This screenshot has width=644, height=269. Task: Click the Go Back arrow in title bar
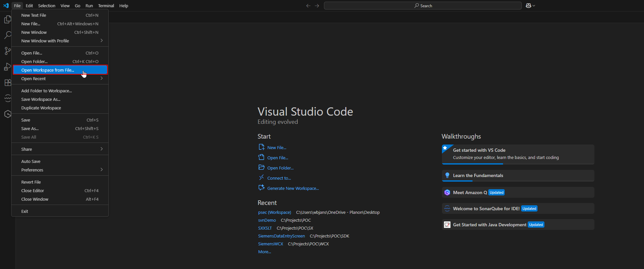point(308,6)
